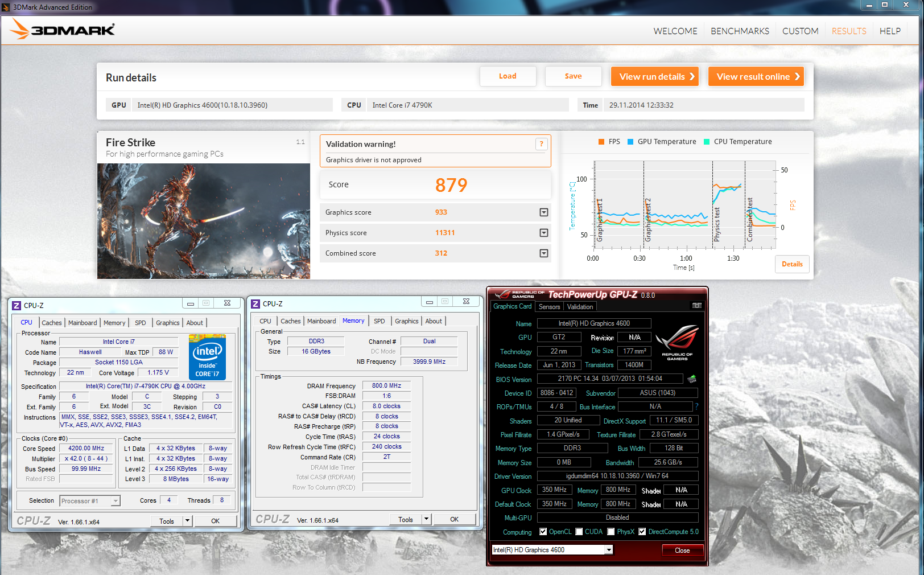Click the Fire Strike score value 879
The image size is (924, 575).
pyautogui.click(x=451, y=185)
